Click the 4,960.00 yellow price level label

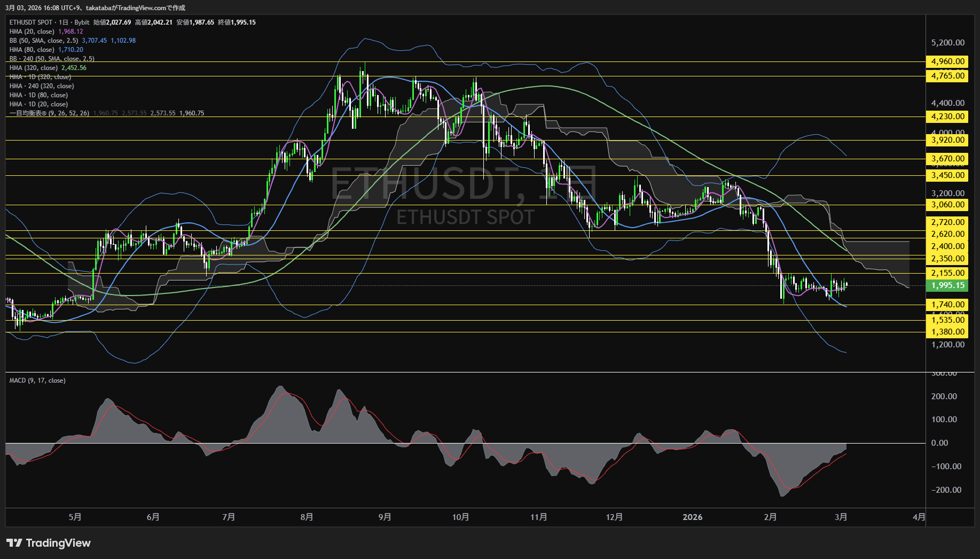pyautogui.click(x=948, y=61)
